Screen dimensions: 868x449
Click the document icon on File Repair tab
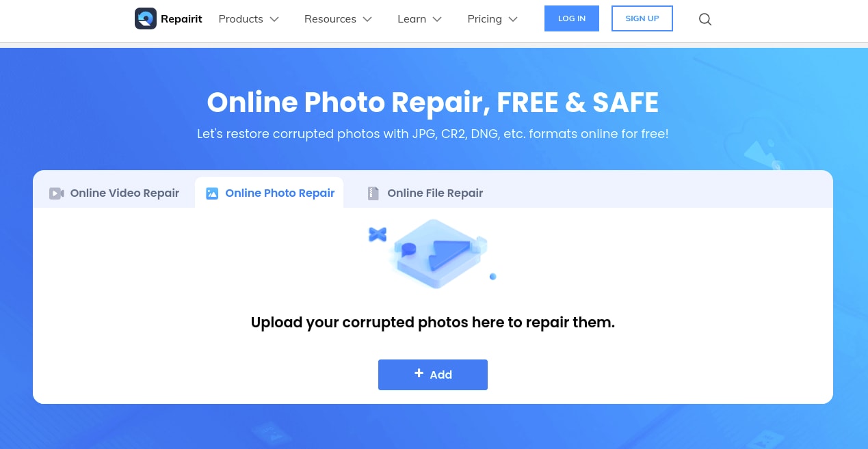pos(373,193)
